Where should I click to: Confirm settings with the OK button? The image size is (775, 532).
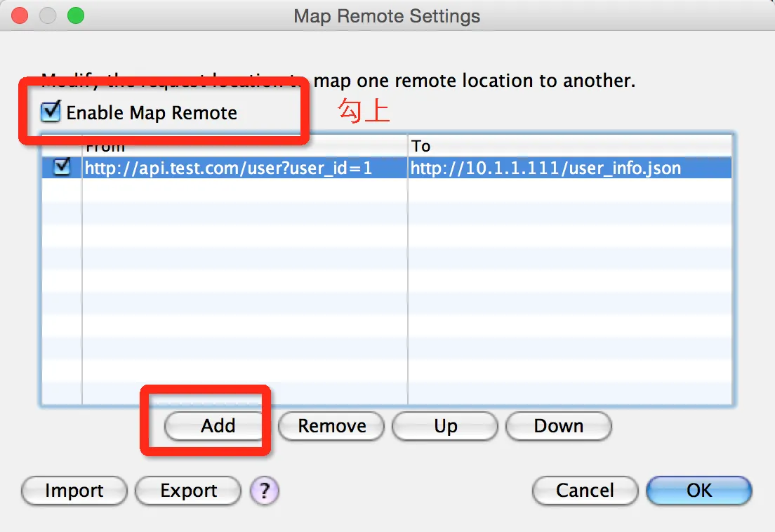698,491
